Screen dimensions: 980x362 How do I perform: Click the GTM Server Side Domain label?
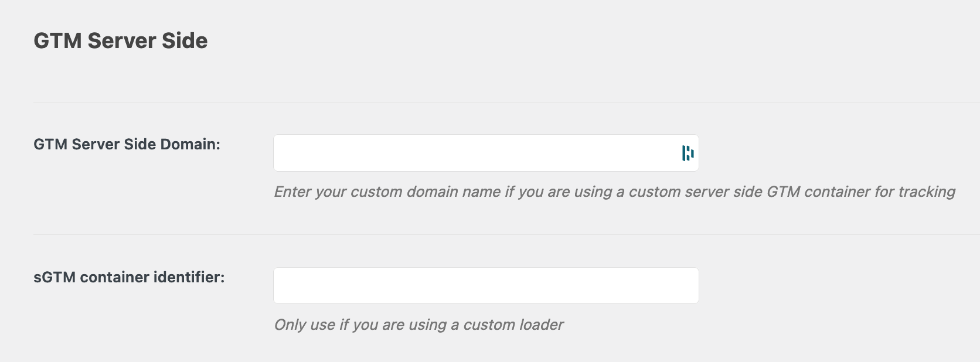tap(127, 144)
